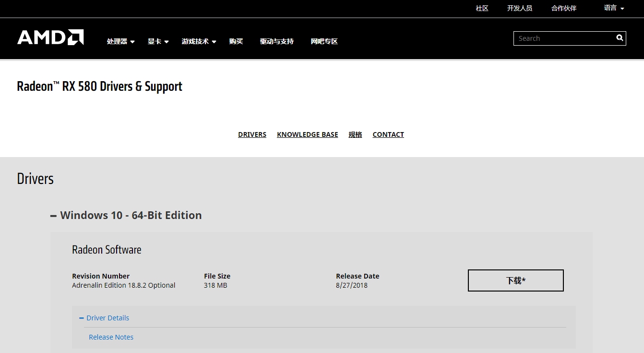644x353 pixels.
Task: Go to 购买 in the navigation bar
Action: point(236,42)
